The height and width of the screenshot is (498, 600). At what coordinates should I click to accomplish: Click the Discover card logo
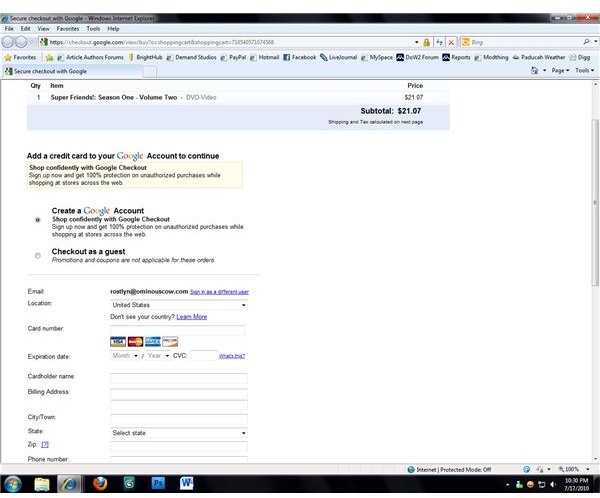(170, 341)
